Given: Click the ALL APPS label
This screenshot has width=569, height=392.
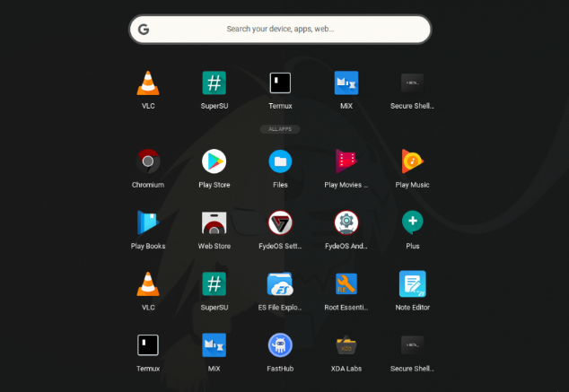Looking at the screenshot, I should point(280,129).
